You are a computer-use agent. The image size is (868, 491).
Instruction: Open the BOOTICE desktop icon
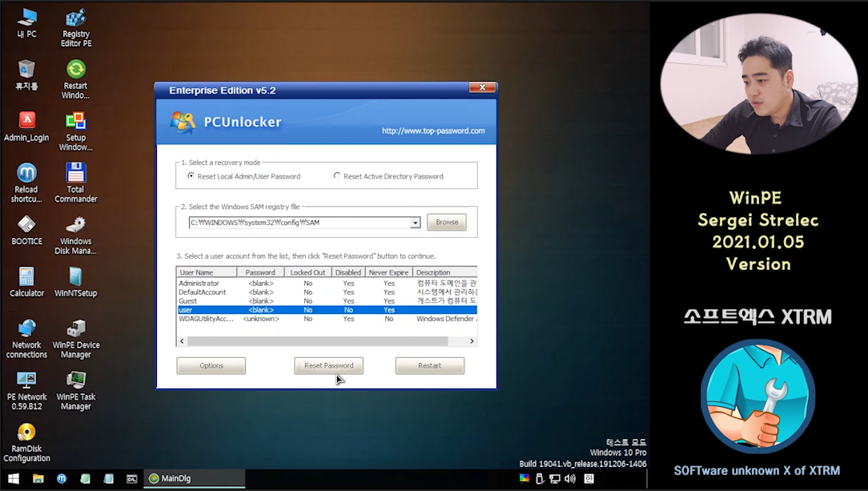coord(26,230)
